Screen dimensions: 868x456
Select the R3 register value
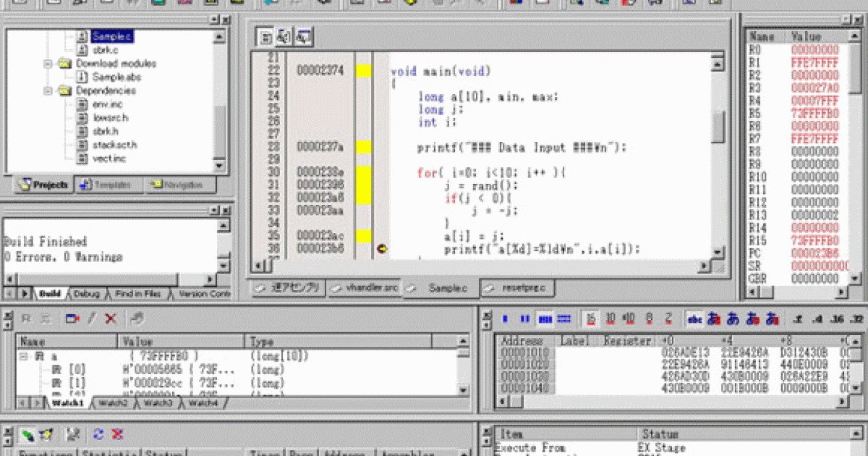click(x=814, y=88)
